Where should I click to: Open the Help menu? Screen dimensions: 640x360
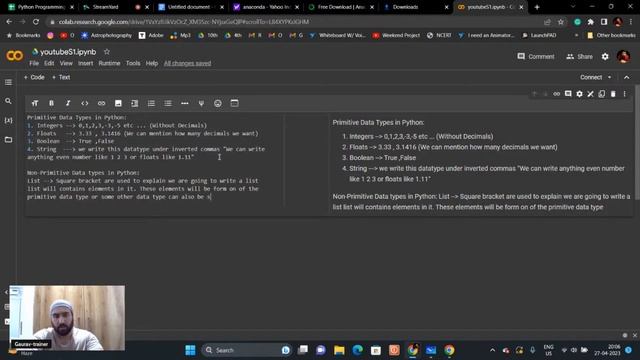(151, 63)
